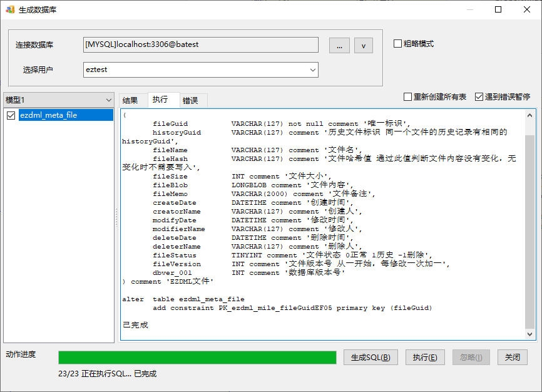Click the fileGuid column definition line
This screenshot has width=542, height=392.
click(x=282, y=123)
